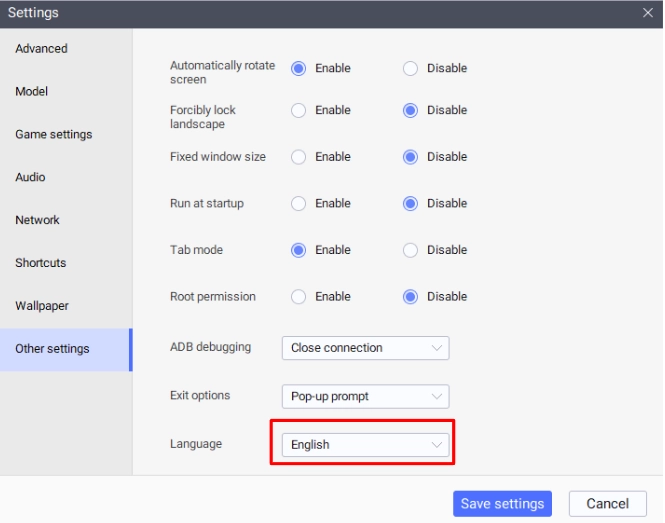Select Disable for Root permission
Viewport: 665px width, 523px height.
click(x=410, y=297)
